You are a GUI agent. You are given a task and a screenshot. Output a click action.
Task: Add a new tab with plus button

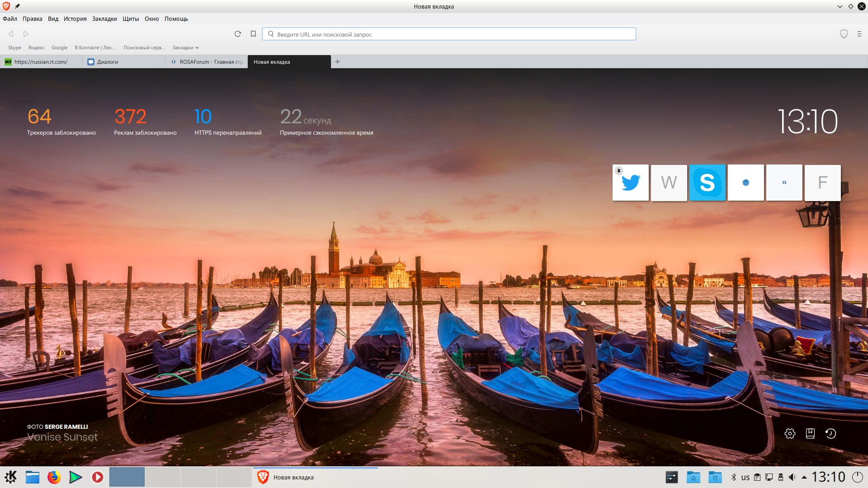tap(337, 62)
